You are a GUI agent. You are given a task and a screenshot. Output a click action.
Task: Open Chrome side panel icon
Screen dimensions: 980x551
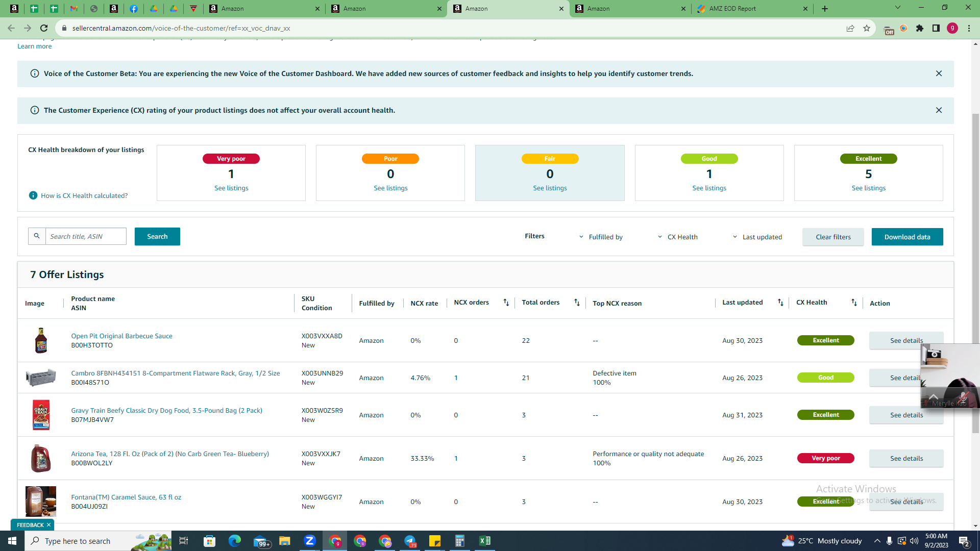tap(936, 28)
